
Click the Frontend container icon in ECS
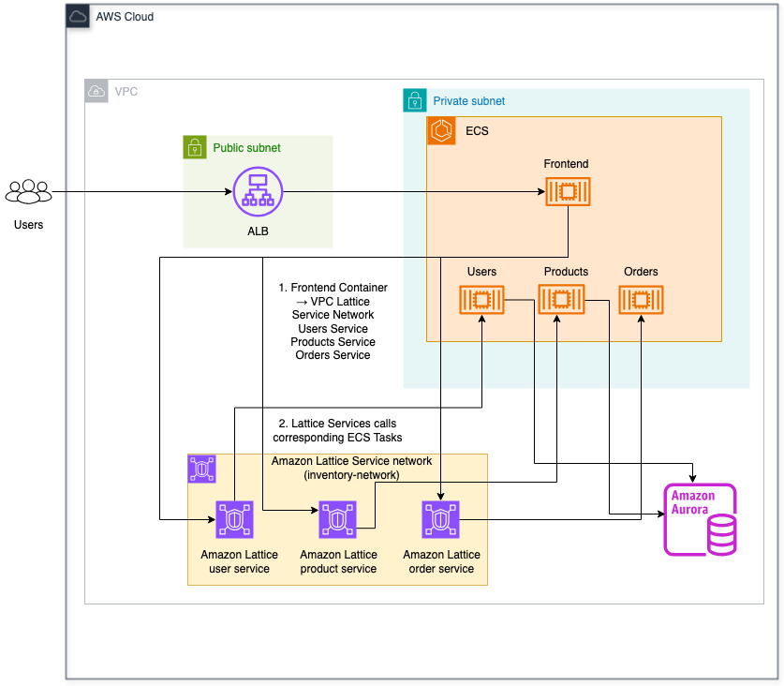pos(567,192)
